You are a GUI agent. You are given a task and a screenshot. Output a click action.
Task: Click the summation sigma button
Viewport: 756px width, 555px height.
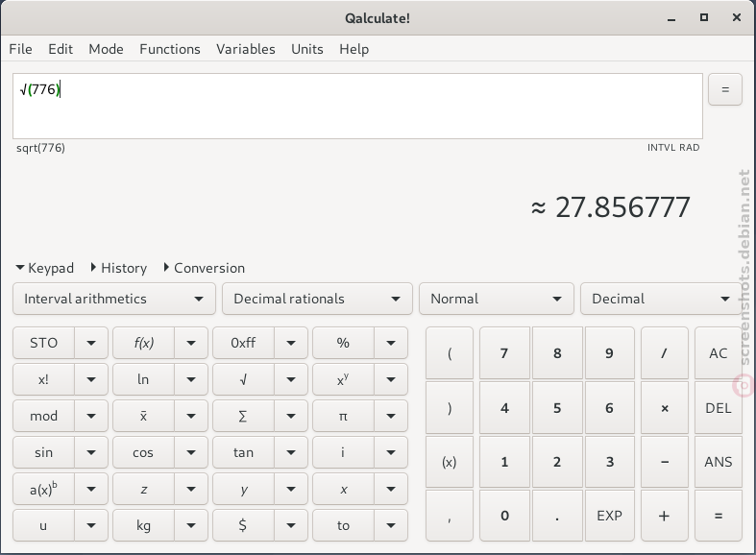(x=243, y=417)
